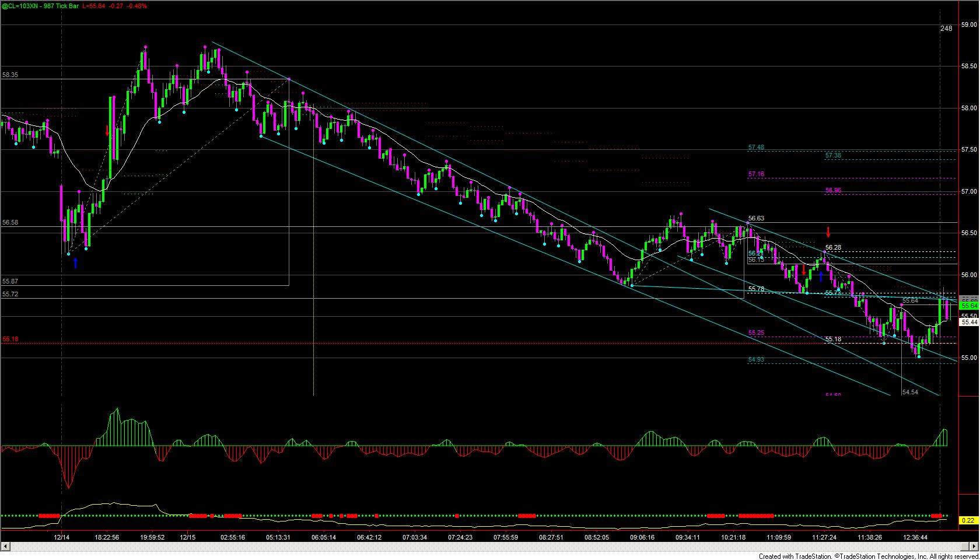The image size is (980, 560).
Task: Click the 56.50 price axis label
Action: 969,233
